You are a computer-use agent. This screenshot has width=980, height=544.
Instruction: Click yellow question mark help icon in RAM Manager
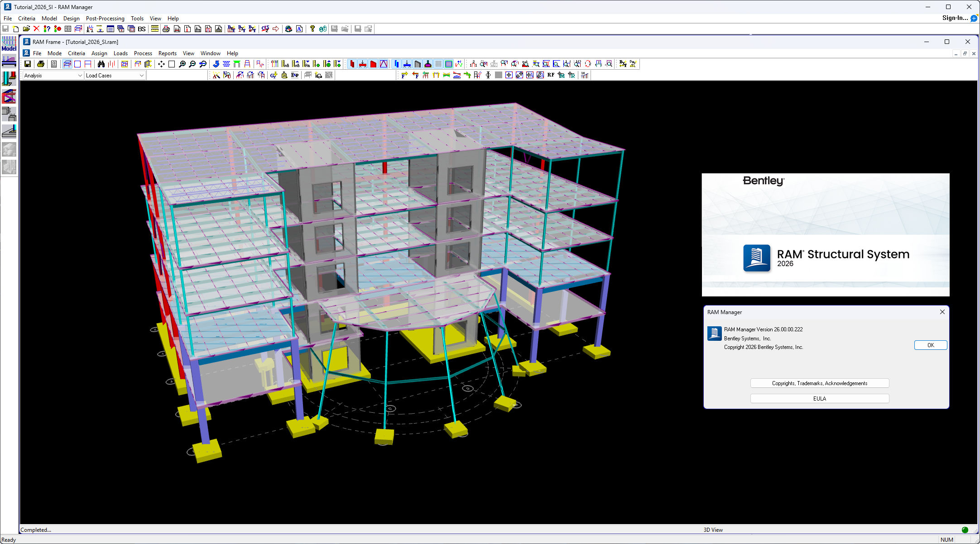(x=312, y=29)
